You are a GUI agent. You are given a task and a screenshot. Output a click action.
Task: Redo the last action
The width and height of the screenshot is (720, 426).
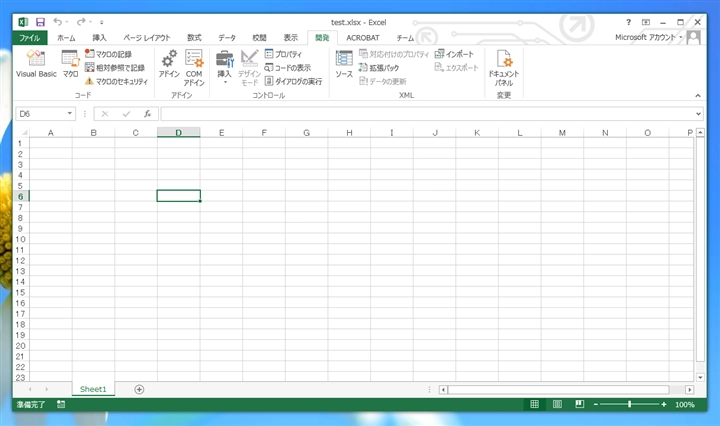coord(81,22)
